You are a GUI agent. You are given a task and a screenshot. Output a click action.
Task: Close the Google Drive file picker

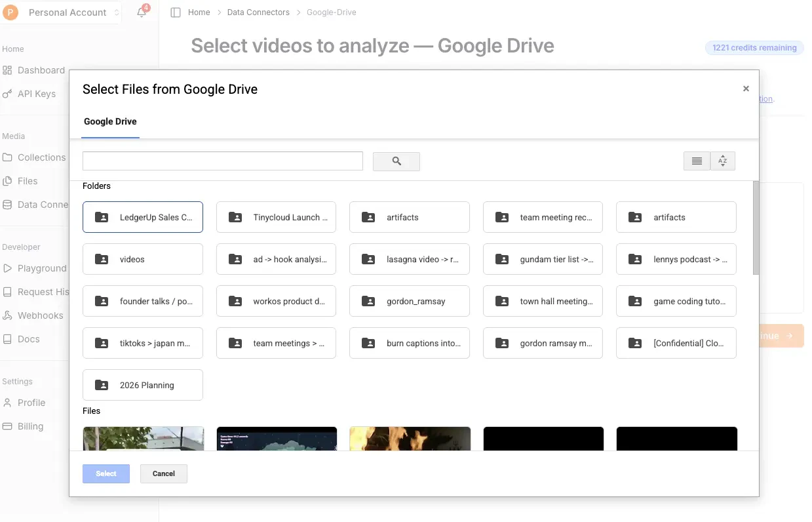(x=746, y=89)
